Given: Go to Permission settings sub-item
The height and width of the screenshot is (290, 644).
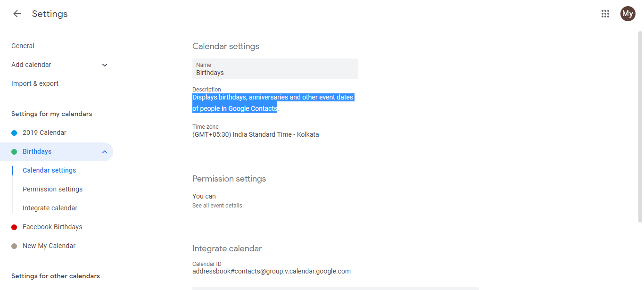Looking at the screenshot, I should coord(52,189).
